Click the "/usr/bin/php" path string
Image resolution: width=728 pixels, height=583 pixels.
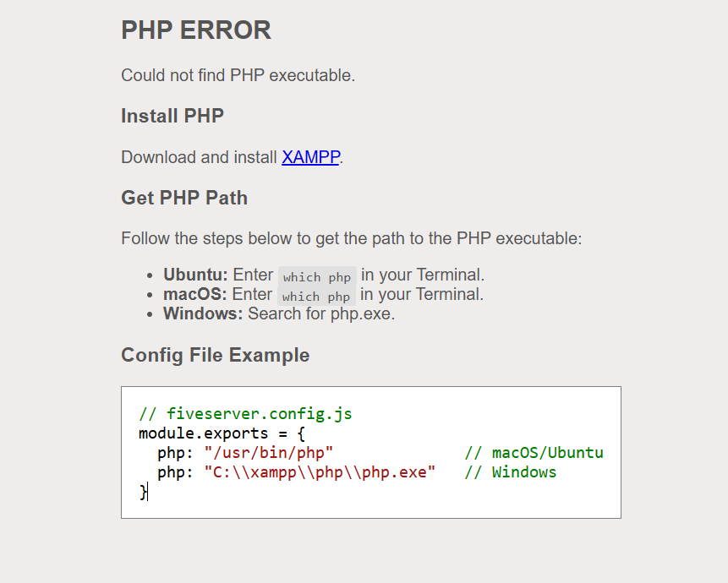(268, 453)
